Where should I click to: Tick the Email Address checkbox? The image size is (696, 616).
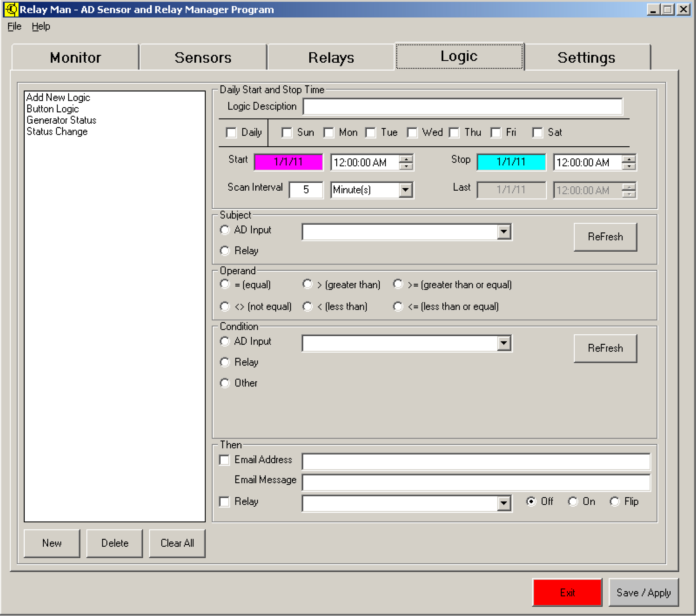coord(224,460)
